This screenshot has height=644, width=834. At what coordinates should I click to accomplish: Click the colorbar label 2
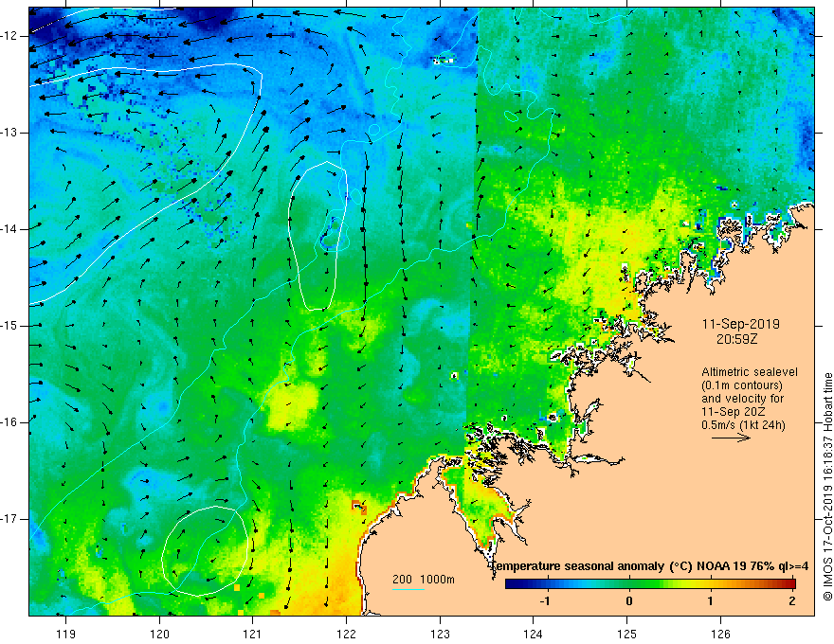792,601
